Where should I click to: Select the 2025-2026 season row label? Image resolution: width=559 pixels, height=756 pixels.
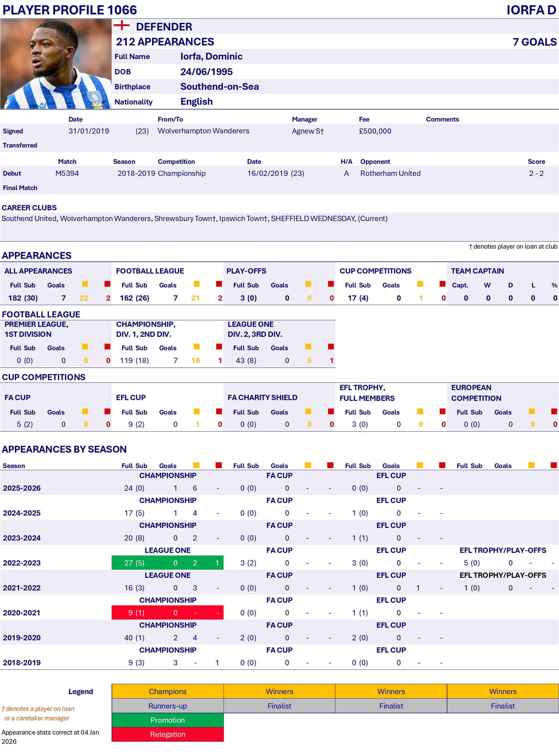(x=22, y=488)
